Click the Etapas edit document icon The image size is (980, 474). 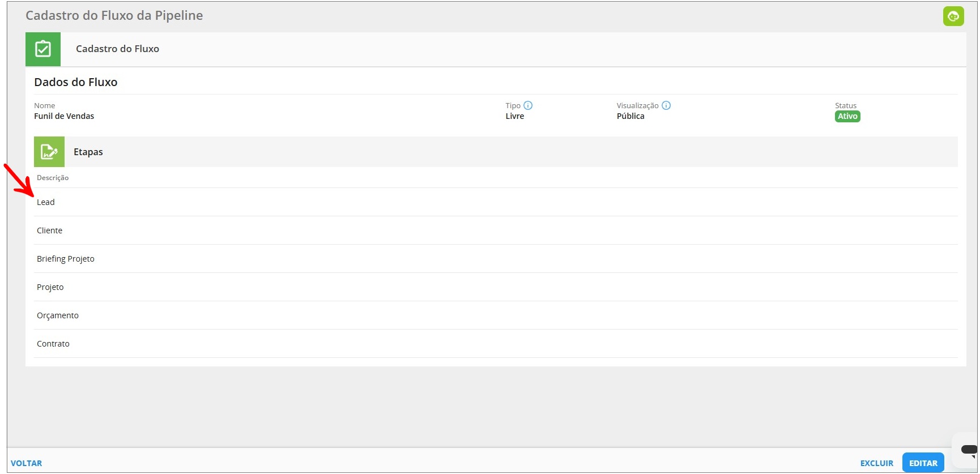click(x=49, y=152)
